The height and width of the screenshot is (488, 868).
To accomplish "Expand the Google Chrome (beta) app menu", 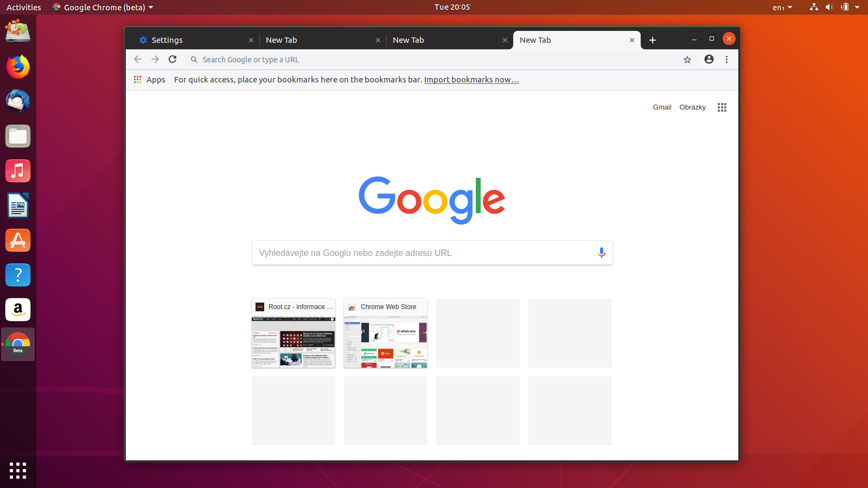I will coord(103,7).
